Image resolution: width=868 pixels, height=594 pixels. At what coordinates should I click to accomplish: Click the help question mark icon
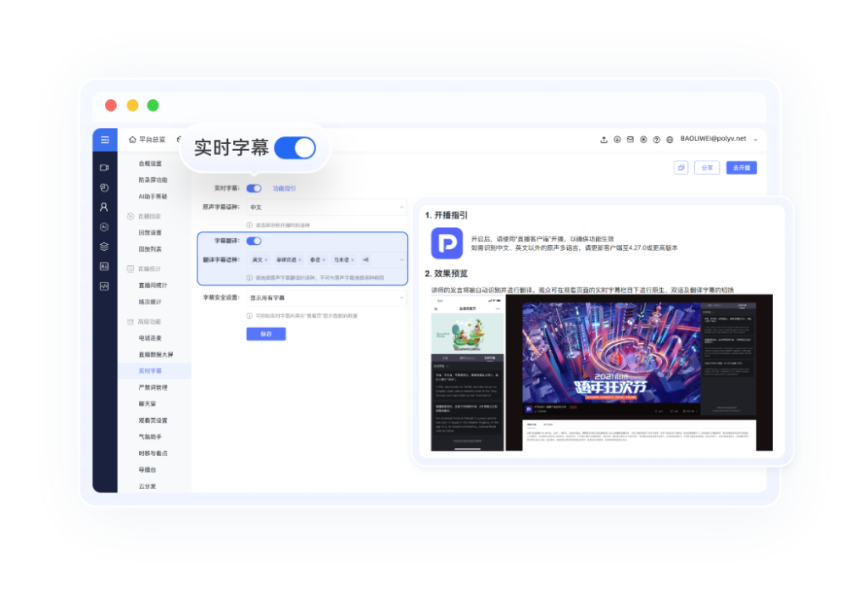pyautogui.click(x=656, y=139)
